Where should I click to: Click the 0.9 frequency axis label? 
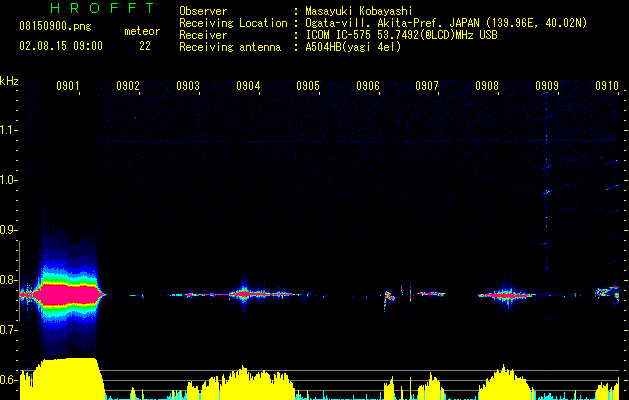pos(8,230)
